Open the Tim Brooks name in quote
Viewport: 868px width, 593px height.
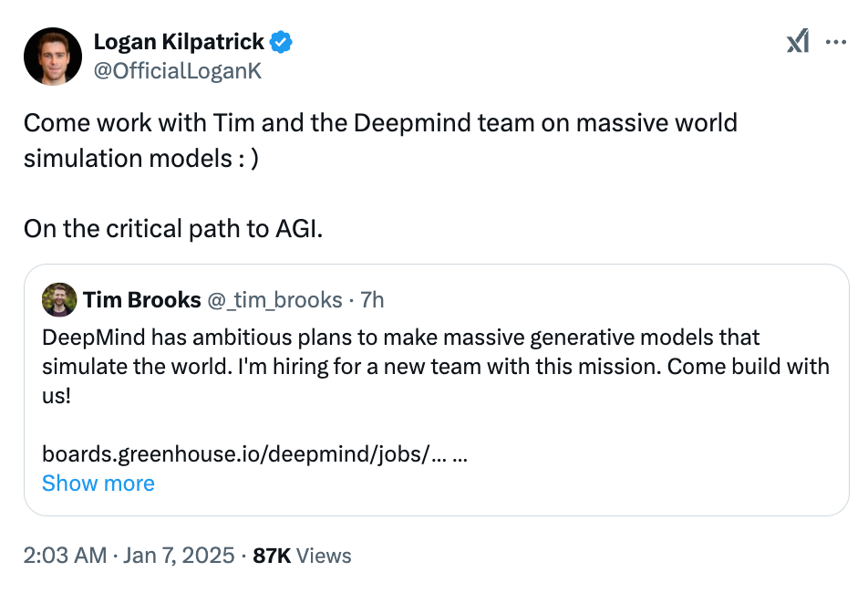point(141,299)
